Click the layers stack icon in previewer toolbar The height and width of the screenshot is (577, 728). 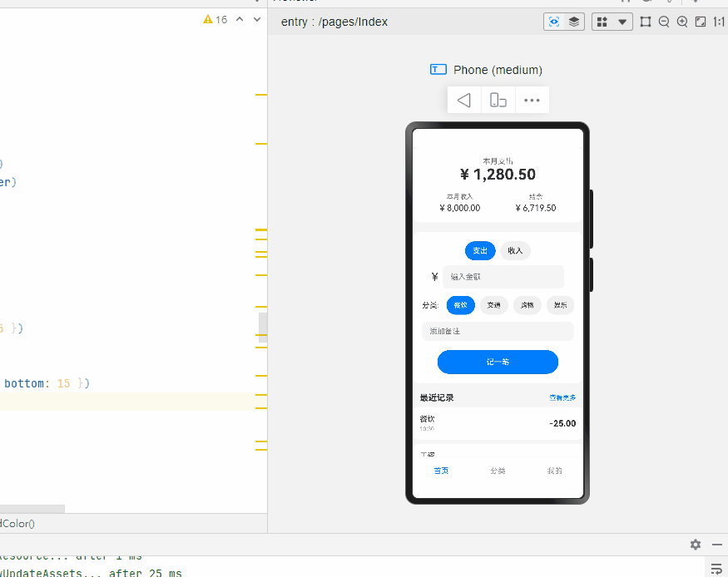point(574,22)
